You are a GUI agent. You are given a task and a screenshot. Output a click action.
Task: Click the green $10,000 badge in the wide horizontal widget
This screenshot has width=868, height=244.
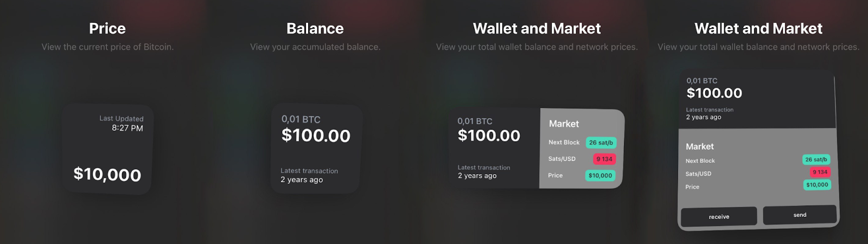click(601, 175)
